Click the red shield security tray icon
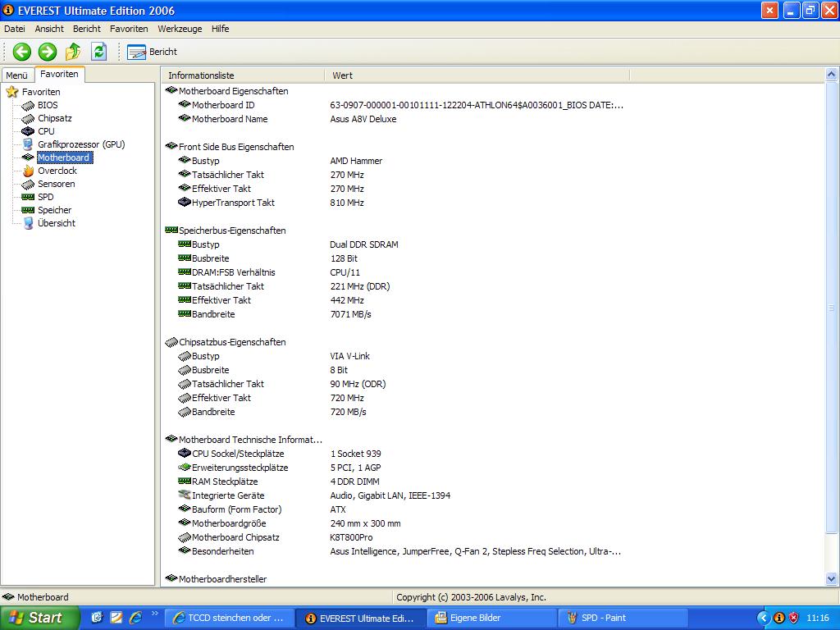 coord(793,619)
